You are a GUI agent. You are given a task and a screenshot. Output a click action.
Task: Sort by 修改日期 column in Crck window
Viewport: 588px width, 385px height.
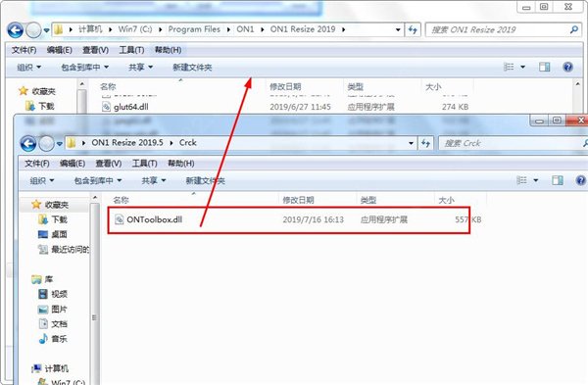(x=298, y=200)
